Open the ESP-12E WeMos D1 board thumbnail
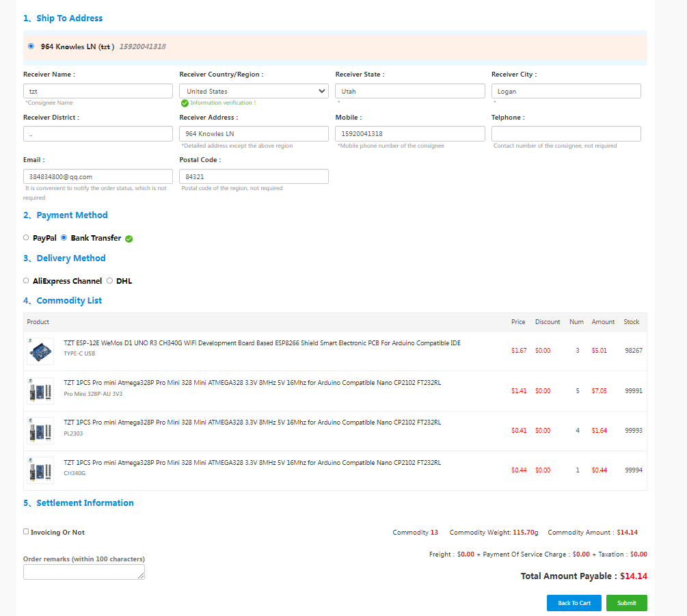 (x=40, y=351)
